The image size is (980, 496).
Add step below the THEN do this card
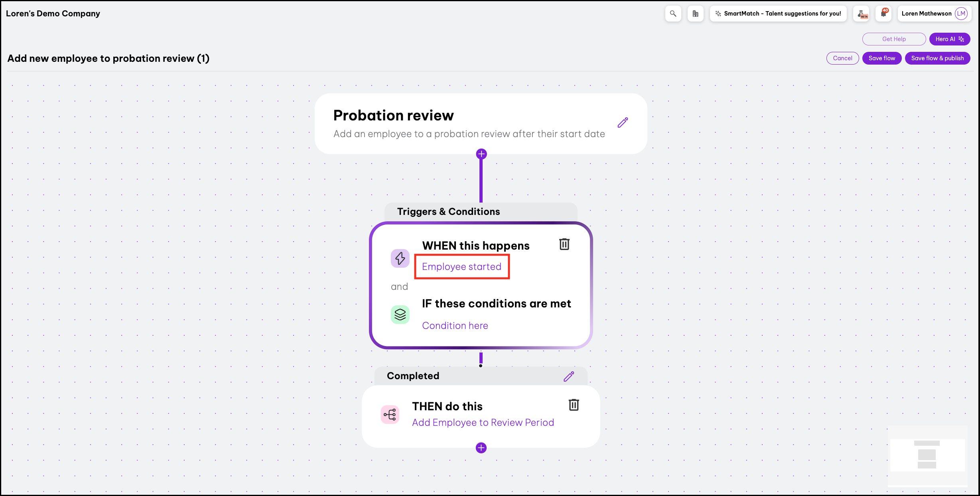point(481,448)
